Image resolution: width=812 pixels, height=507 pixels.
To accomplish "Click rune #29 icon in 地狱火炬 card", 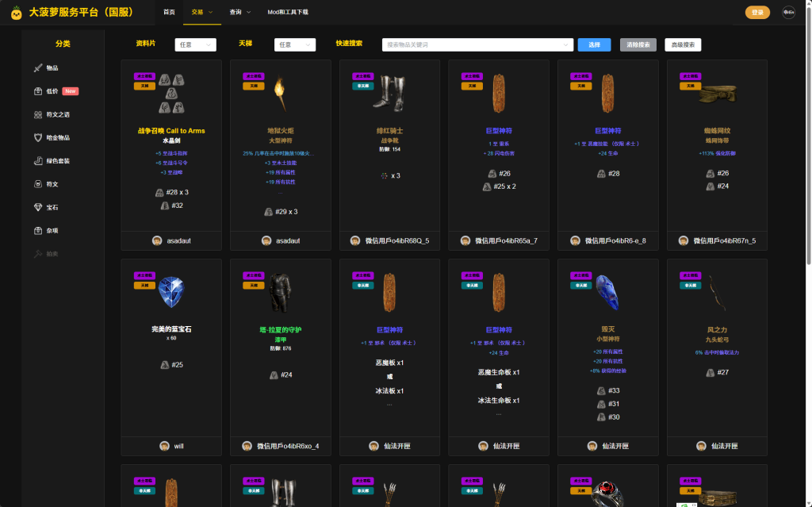I will click(x=268, y=212).
